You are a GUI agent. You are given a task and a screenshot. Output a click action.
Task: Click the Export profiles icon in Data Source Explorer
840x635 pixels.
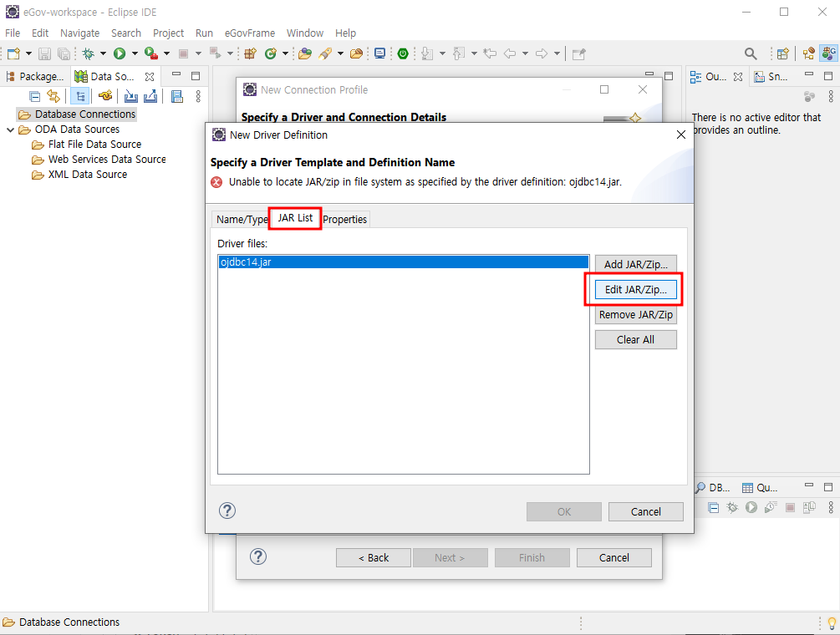(x=150, y=96)
